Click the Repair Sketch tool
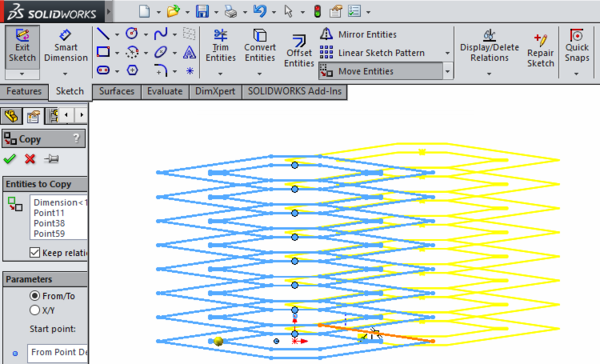 540,52
